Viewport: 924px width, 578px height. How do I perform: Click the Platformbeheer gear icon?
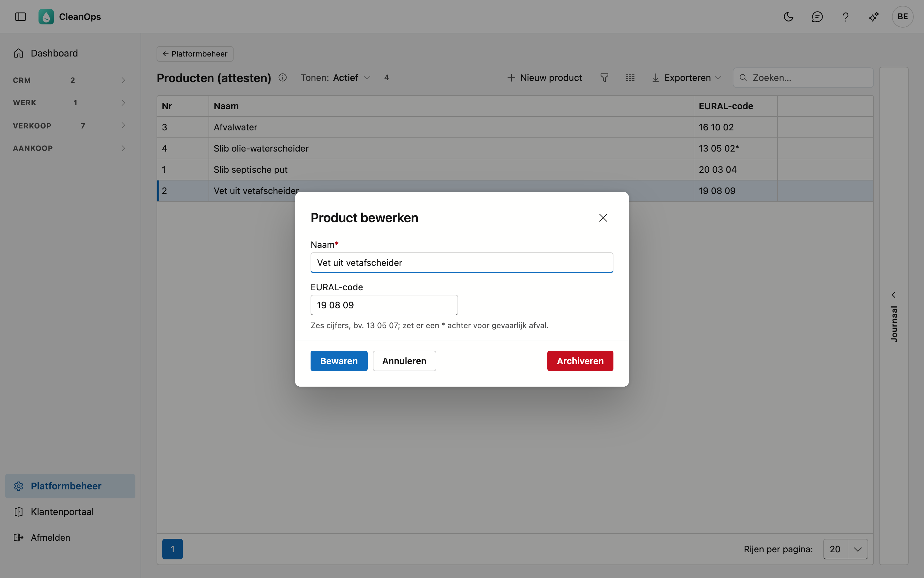coord(19,486)
